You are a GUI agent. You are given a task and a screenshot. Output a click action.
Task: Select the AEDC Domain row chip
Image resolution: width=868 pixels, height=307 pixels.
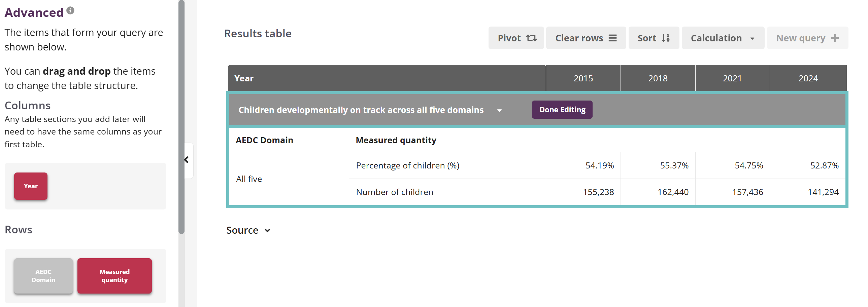coord(43,276)
